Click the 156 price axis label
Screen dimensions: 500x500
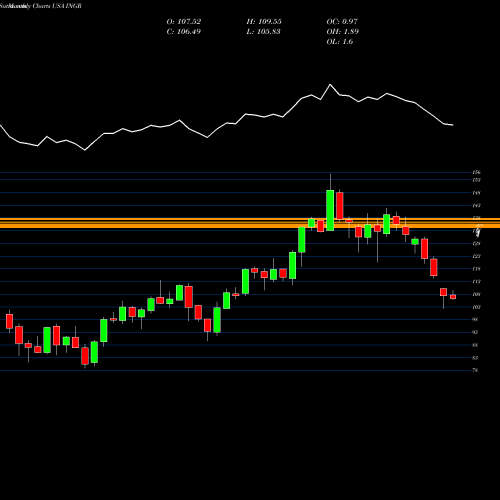(x=476, y=172)
